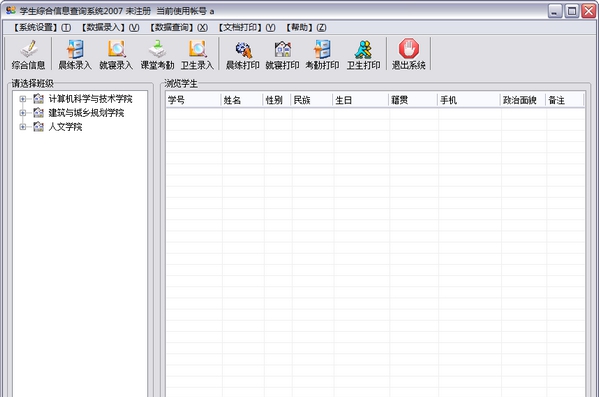The width and height of the screenshot is (599, 397).
Task: Click the 卫生打印 toolbar icon
Action: pyautogui.click(x=363, y=49)
